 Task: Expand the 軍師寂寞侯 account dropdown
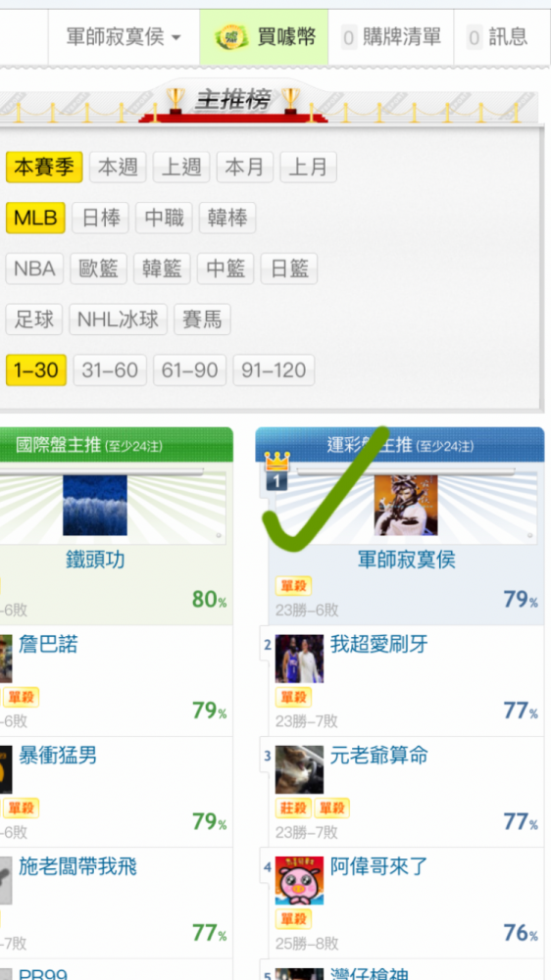click(x=124, y=37)
